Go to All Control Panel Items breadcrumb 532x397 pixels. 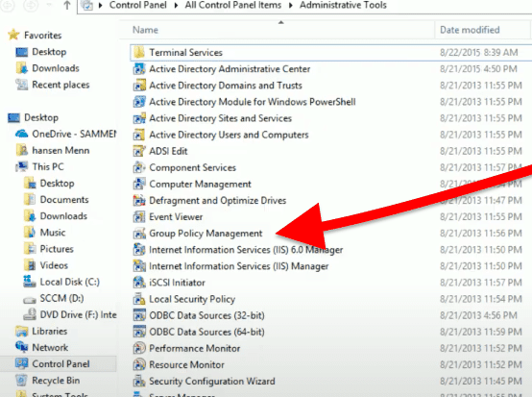coord(233,5)
